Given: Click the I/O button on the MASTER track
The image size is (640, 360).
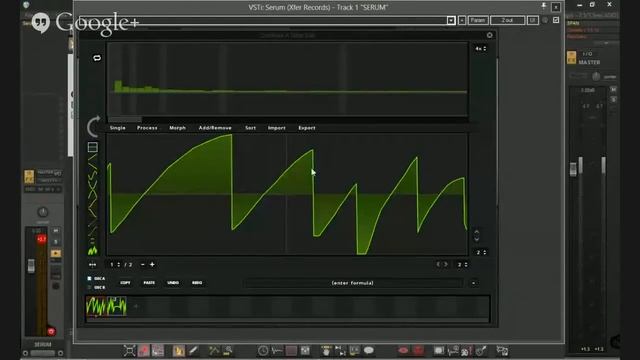Looking at the screenshot, I should pyautogui.click(x=587, y=54).
